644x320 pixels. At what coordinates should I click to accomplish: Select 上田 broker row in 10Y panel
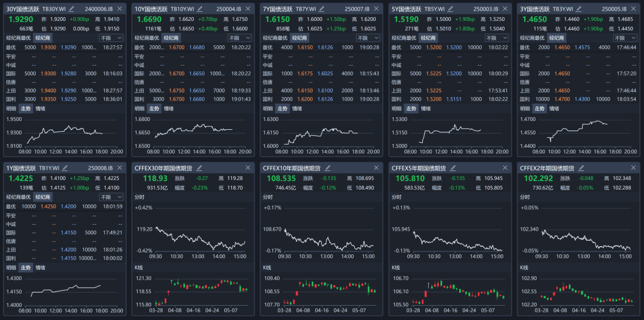[193, 91]
